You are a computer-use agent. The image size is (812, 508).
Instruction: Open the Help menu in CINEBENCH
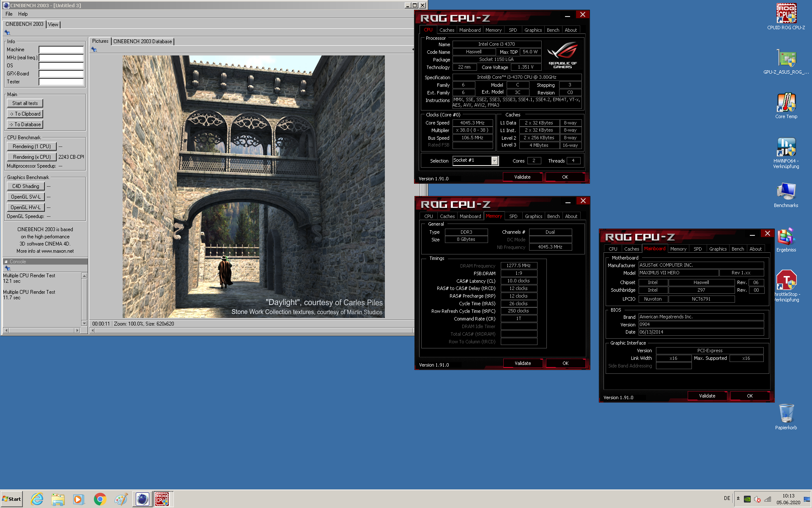[x=23, y=14]
